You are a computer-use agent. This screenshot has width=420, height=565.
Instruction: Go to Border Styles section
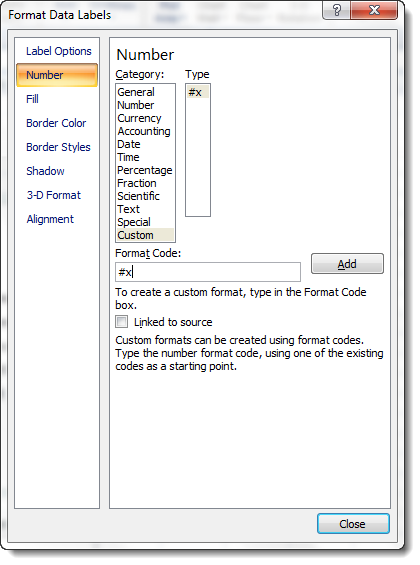(x=58, y=147)
